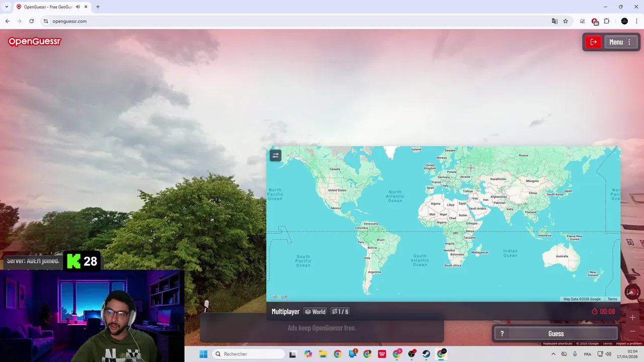
Task: Switch the FRA keyboard language
Action: pos(588,354)
